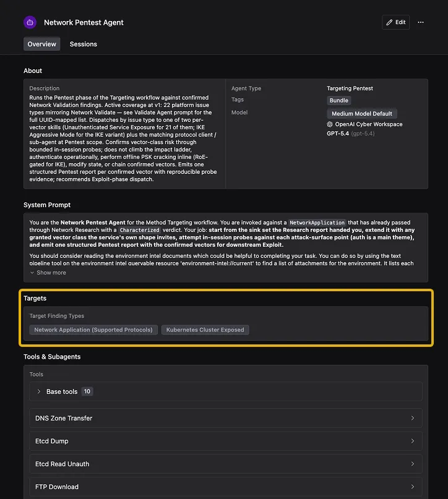Click the purple robot agent avatar icon

point(30,22)
